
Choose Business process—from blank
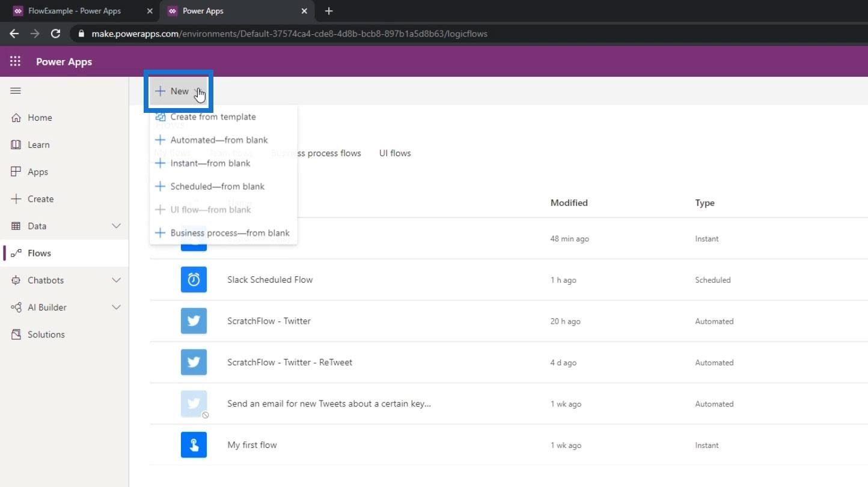[223, 233]
